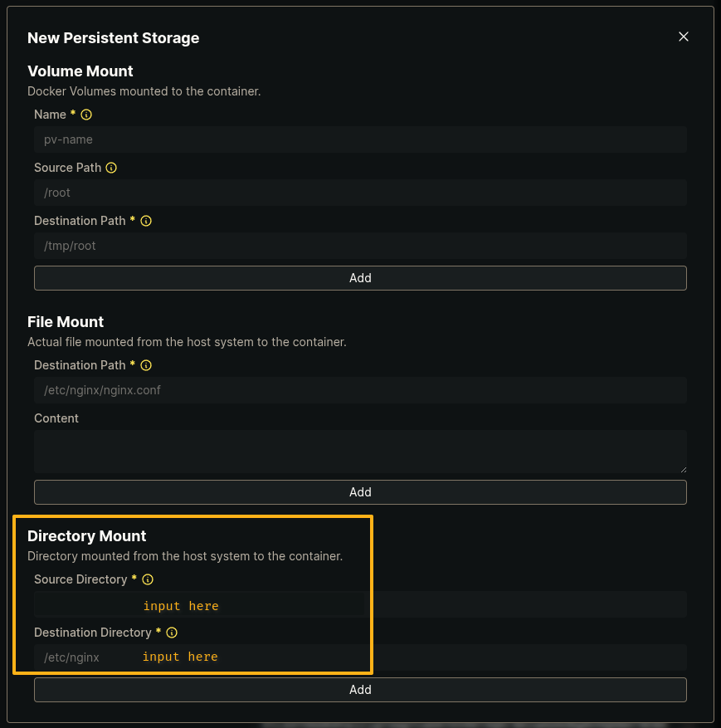The width and height of the screenshot is (721, 728).
Task: Open the info icon beside Source Path
Action: click(x=111, y=168)
